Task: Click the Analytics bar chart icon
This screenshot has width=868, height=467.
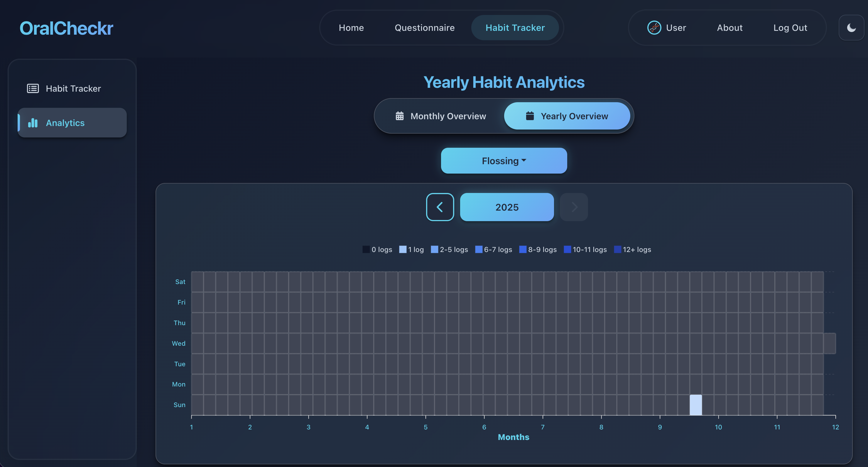Action: (33, 123)
